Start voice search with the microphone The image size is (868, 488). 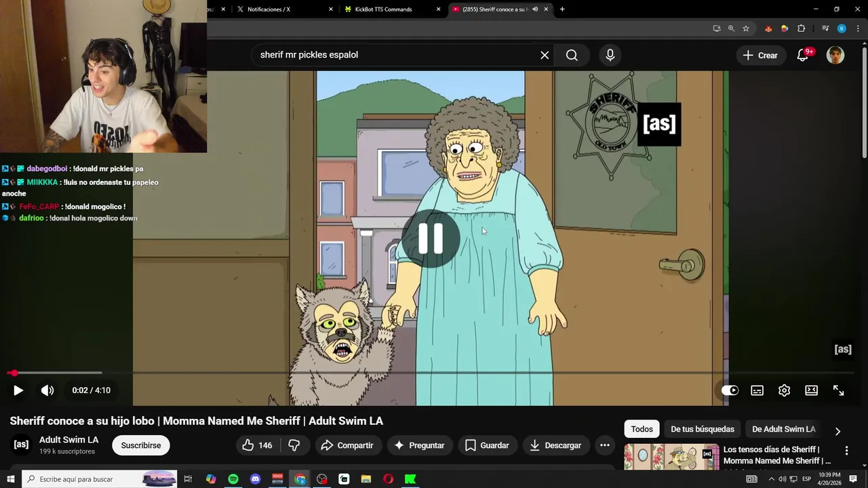tap(610, 55)
